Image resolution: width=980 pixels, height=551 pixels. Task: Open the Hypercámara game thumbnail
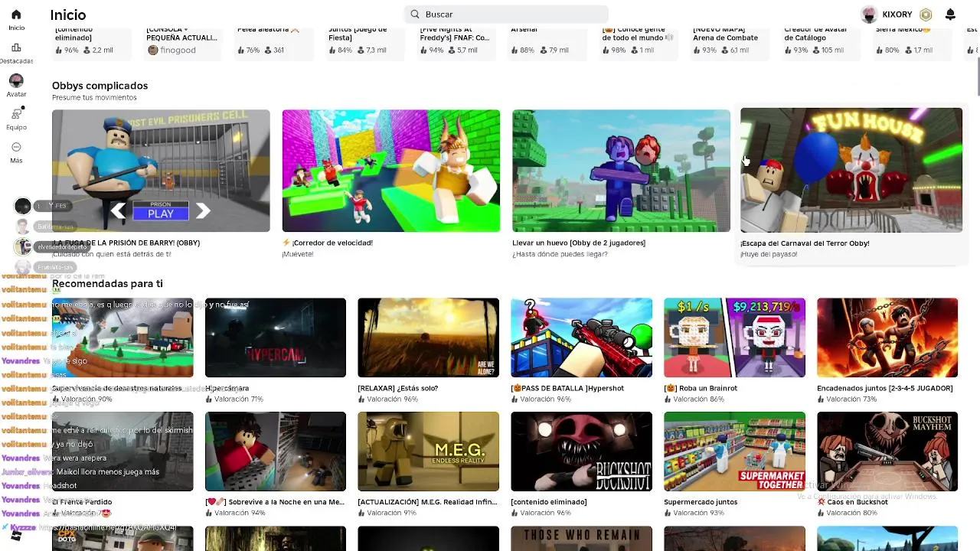coord(276,337)
